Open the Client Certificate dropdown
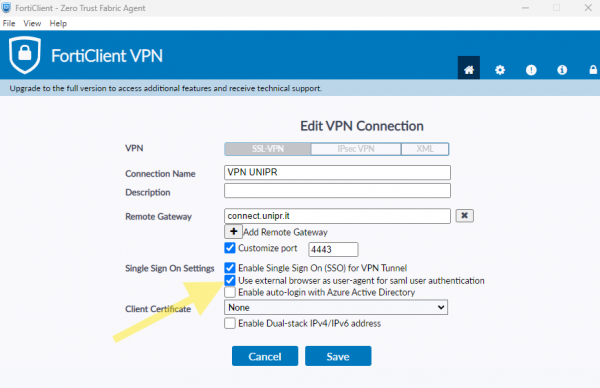The width and height of the screenshot is (600, 388). pyautogui.click(x=336, y=307)
